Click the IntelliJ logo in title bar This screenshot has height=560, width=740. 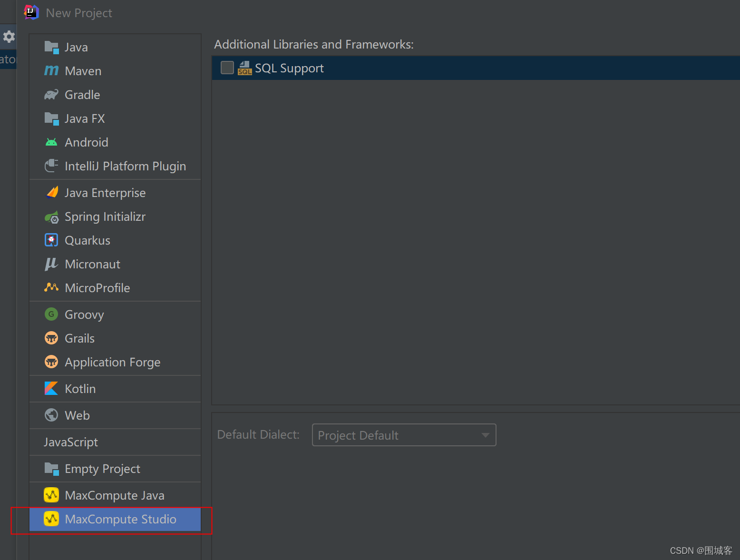pyautogui.click(x=31, y=12)
